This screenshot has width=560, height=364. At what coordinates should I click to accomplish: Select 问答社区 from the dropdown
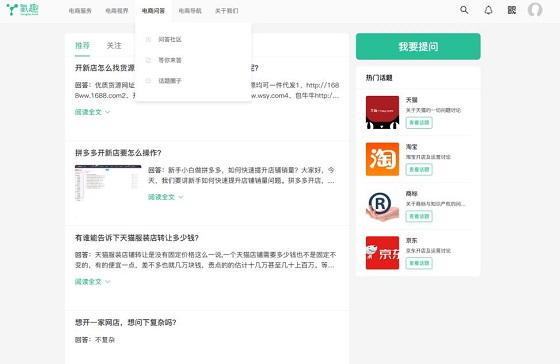pos(170,39)
